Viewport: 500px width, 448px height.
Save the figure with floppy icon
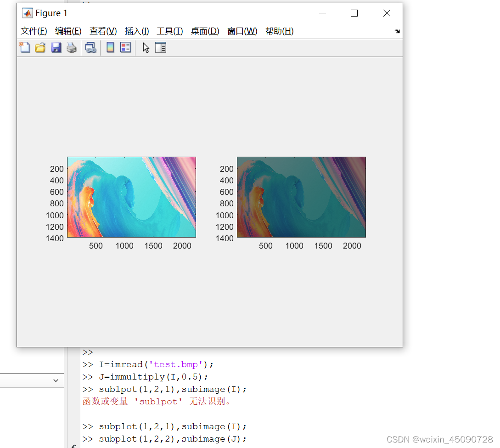[x=56, y=47]
